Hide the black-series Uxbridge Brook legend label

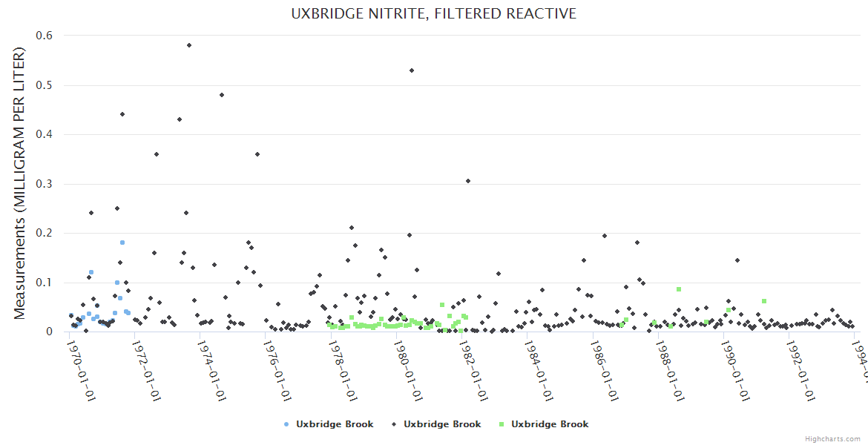click(x=442, y=424)
